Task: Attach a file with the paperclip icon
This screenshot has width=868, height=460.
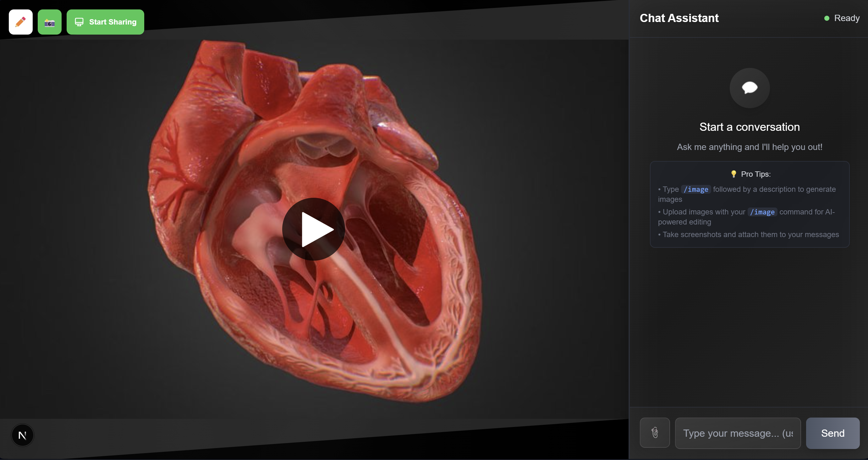Action: [654, 433]
